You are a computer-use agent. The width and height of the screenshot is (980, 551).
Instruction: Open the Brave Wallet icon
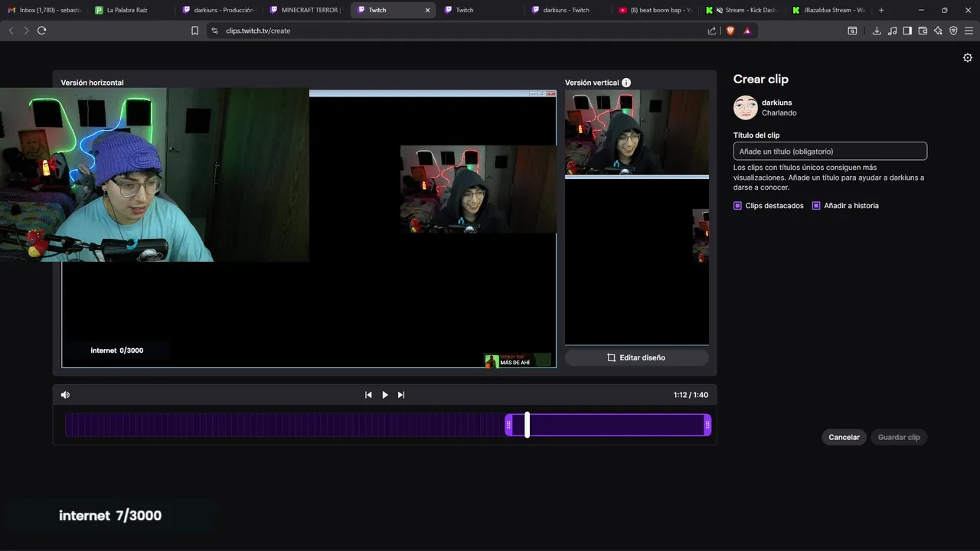(923, 31)
